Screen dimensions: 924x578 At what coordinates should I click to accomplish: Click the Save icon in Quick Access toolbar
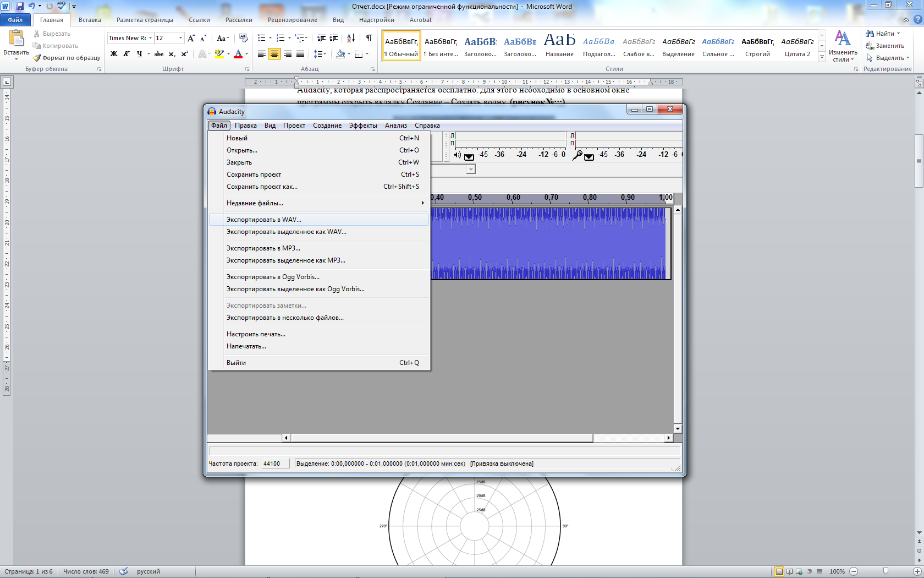(20, 6)
